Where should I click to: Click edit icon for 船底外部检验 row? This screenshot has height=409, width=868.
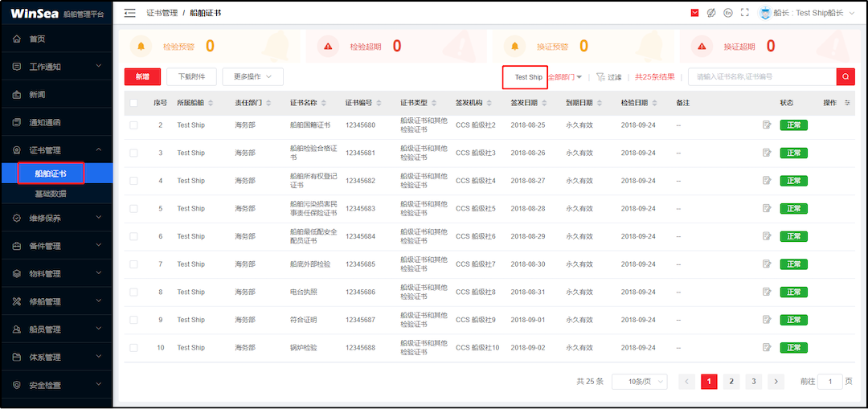pos(767,264)
